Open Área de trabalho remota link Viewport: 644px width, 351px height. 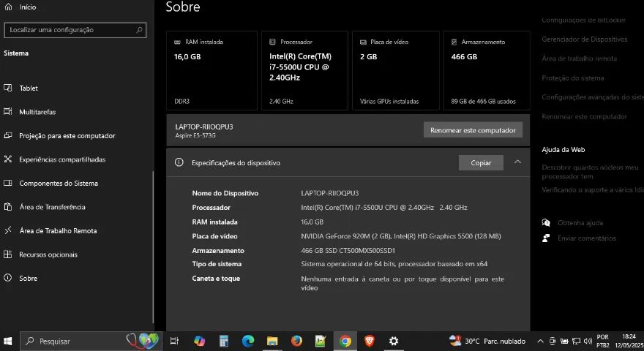tap(579, 58)
